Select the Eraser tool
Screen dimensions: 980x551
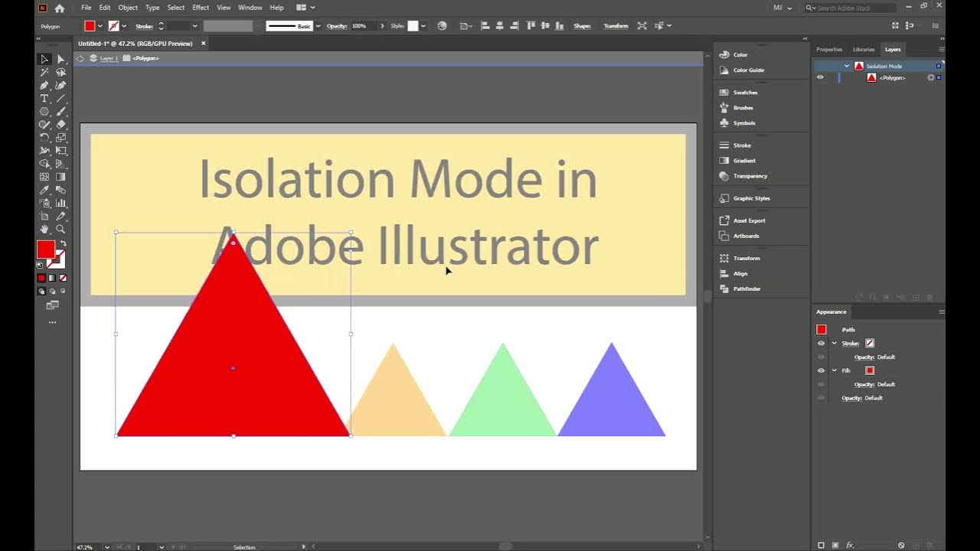click(x=60, y=125)
